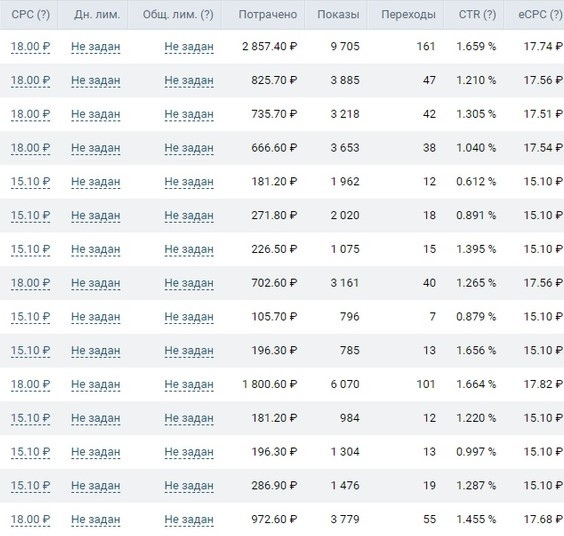Edit 18.00 ₽ CPC in 2 857.40 ₽ row
564x536 pixels.
31,46
